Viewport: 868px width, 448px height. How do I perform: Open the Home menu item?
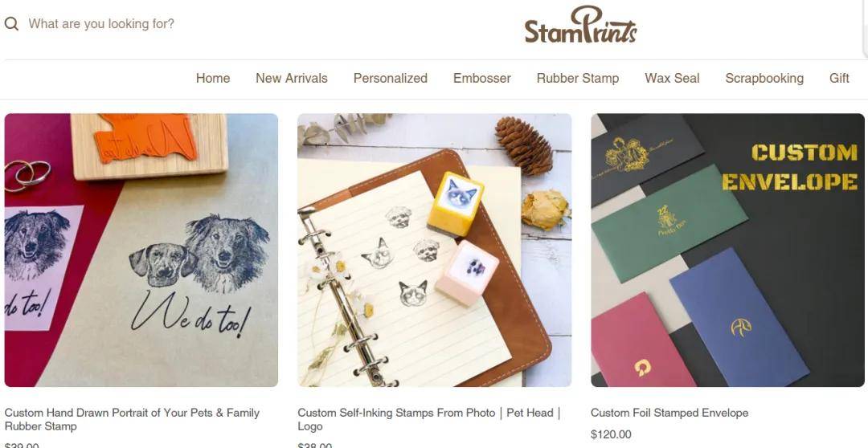coord(213,79)
